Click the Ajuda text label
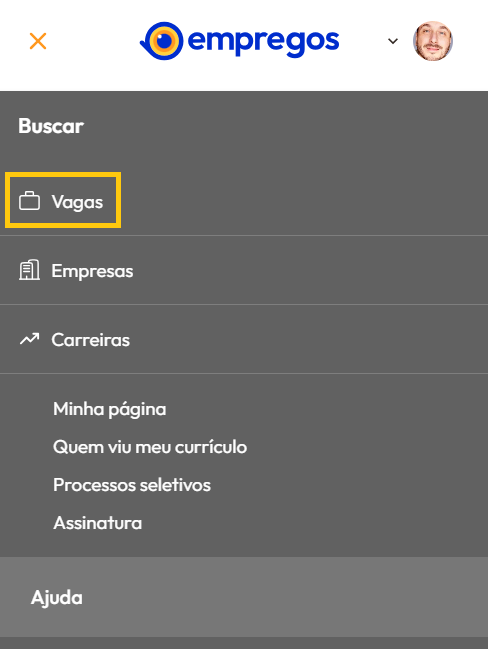488x649 pixels. pos(57,598)
